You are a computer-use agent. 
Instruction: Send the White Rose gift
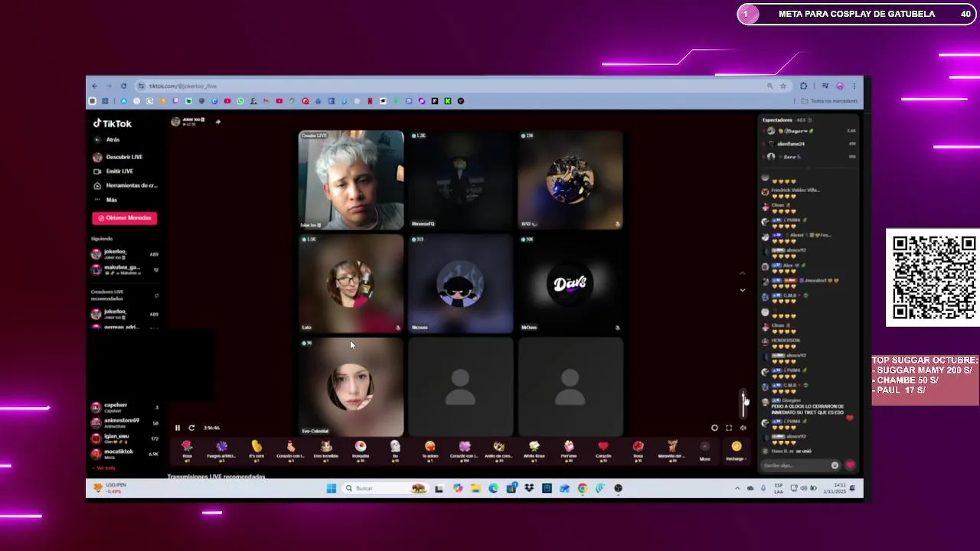pos(534,450)
